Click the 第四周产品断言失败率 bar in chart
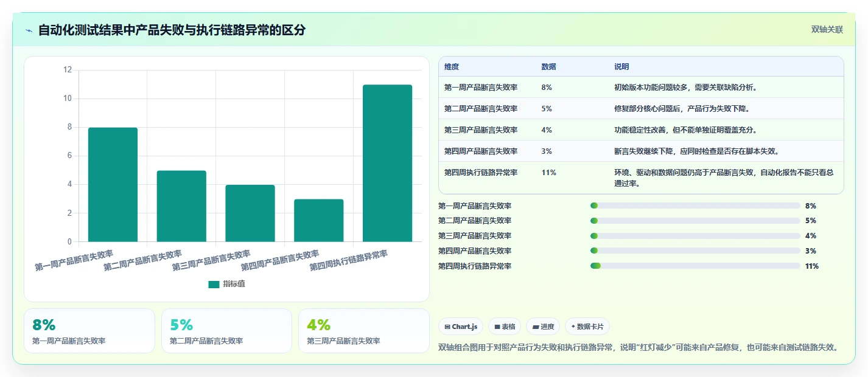Screen dimensions: 868x377 (319, 221)
